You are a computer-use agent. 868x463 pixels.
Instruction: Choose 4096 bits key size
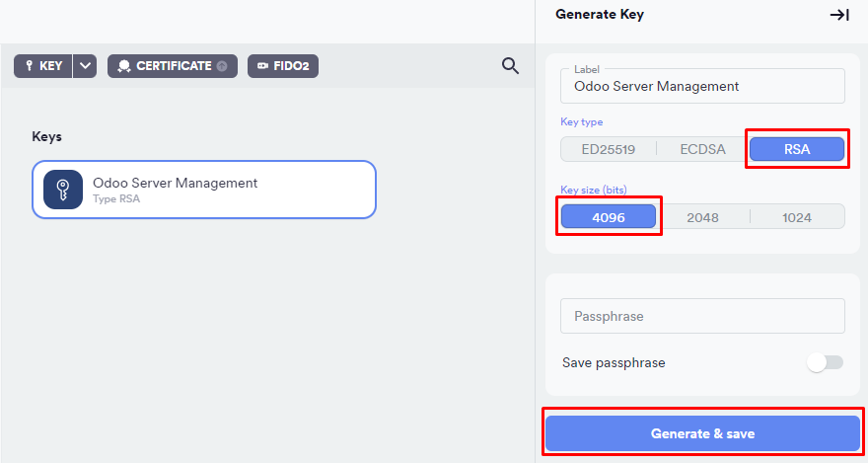[608, 216]
